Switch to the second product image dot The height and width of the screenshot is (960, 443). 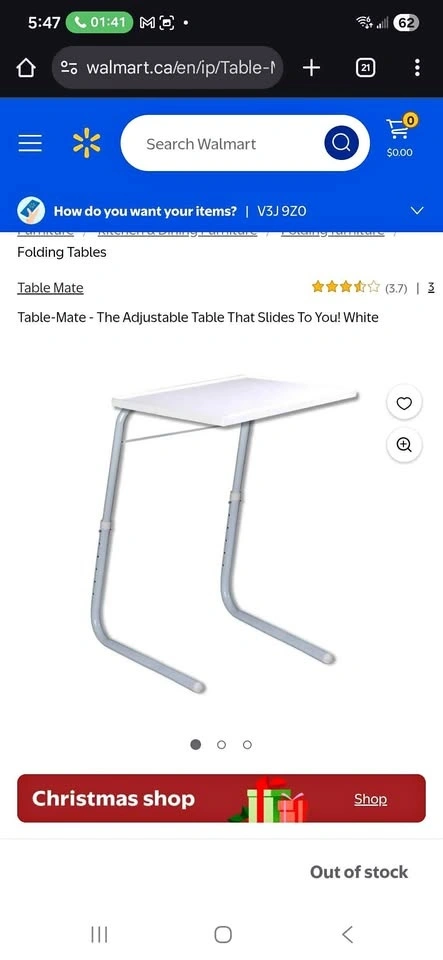(x=222, y=744)
